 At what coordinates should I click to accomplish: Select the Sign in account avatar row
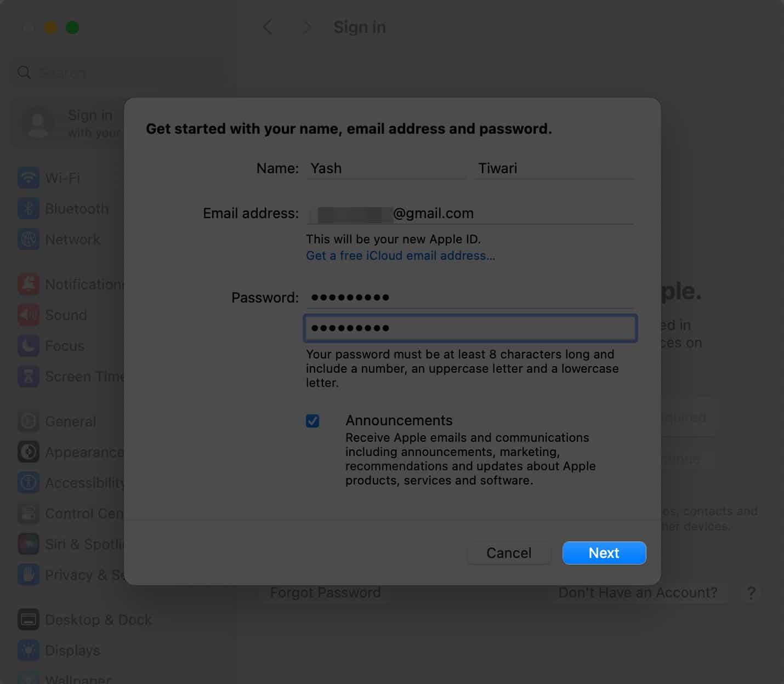coord(69,123)
